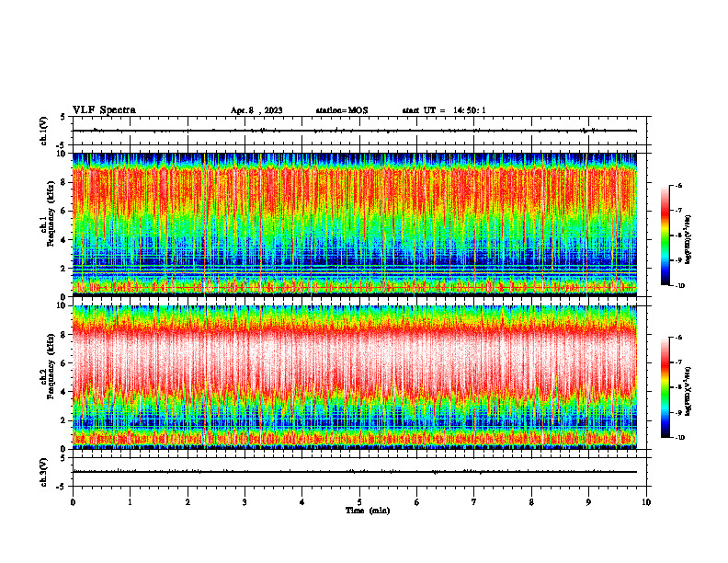Click the "Time (min)" axis title
The width and height of the screenshot is (728, 563).
(x=368, y=511)
